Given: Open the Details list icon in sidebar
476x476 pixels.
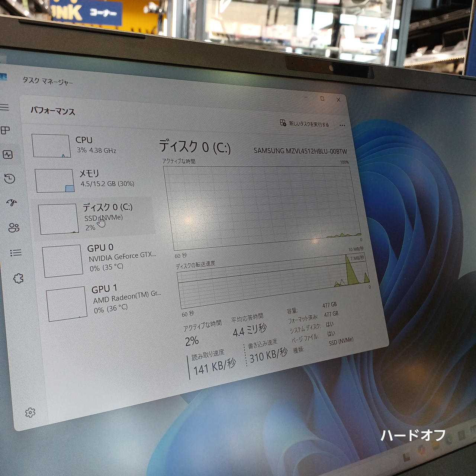Looking at the screenshot, I should coord(16,253).
